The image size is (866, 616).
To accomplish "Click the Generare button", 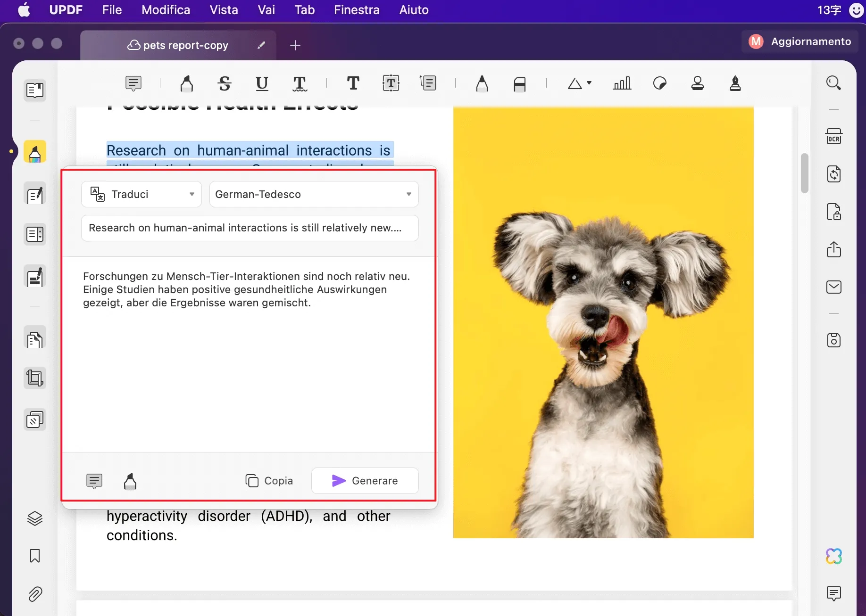I will pos(365,481).
